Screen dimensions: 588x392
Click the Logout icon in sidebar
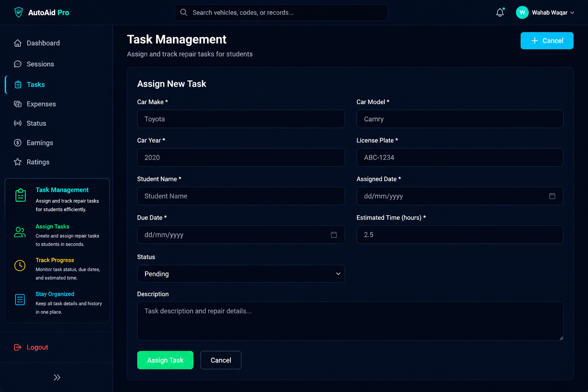click(18, 347)
